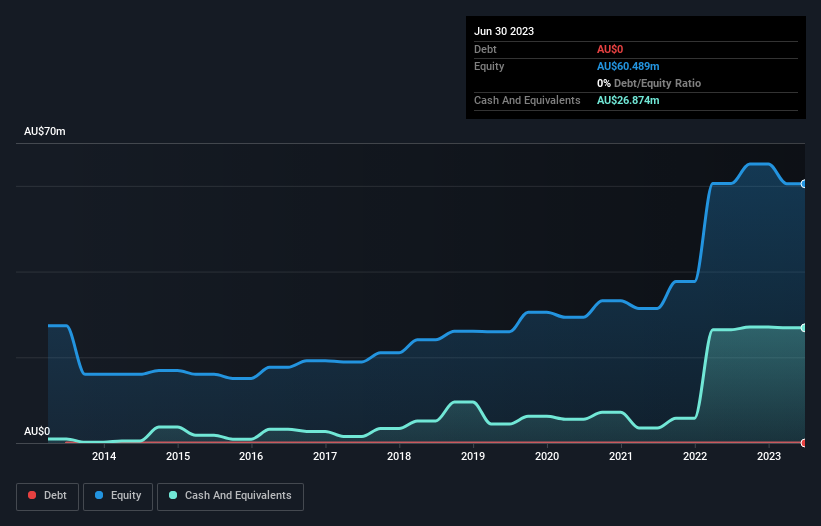Click the 2016 axis label

(x=251, y=456)
